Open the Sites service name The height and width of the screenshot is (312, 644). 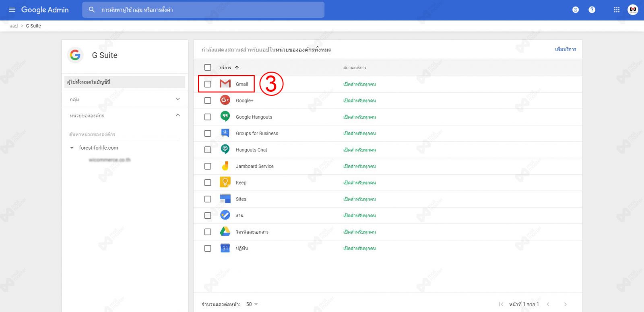coord(241,199)
